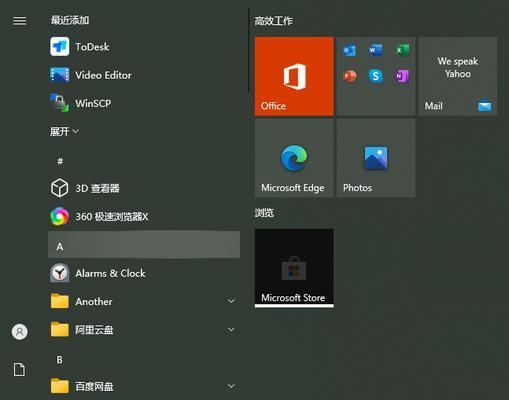Open the 3D 查看器 app

click(144, 188)
